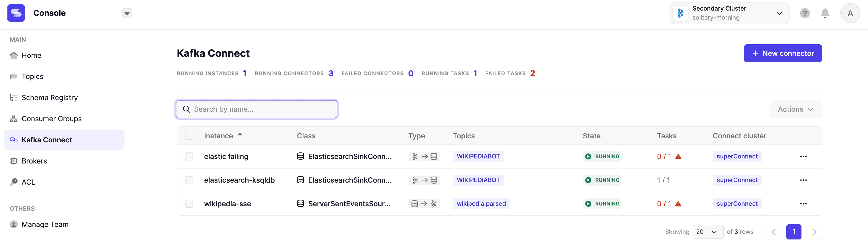Focus the Search by name field

pyautogui.click(x=257, y=109)
